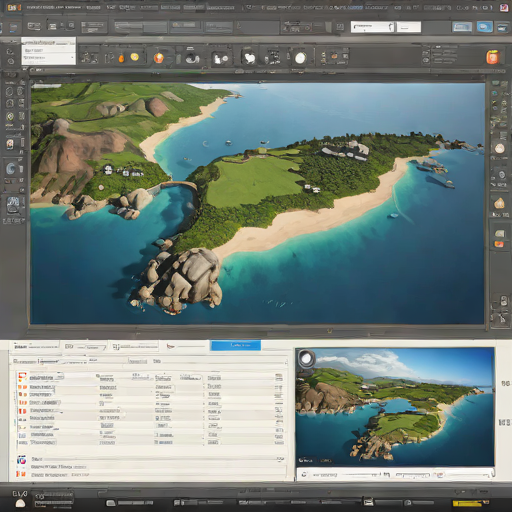The image size is (512, 512).
Task: Expand the white combo box in top toolbar
Action: pos(373,27)
